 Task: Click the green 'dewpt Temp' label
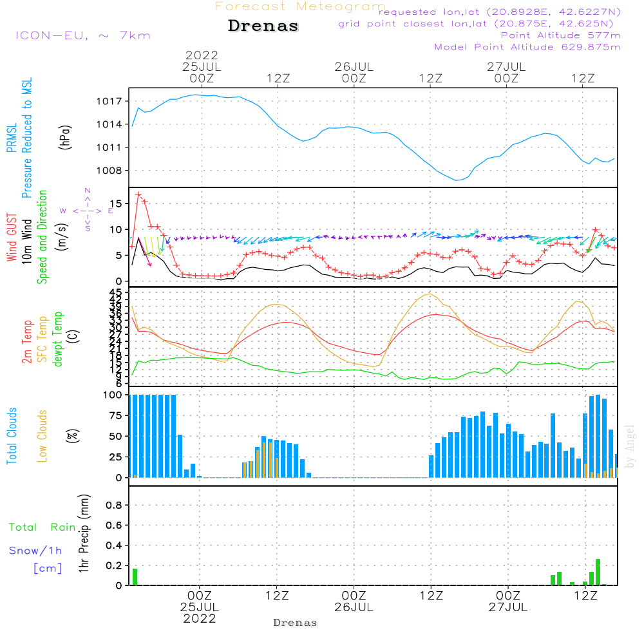point(57,339)
